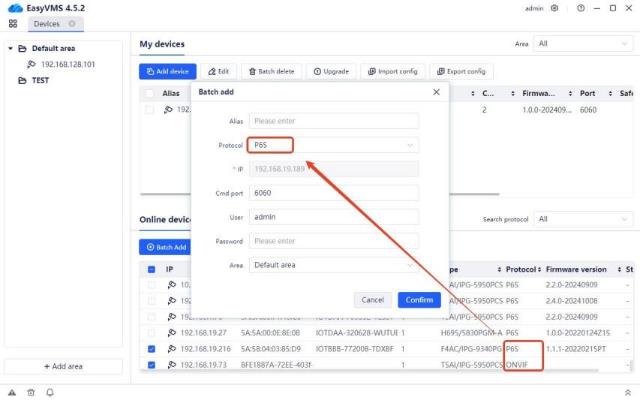Toggle select-all checkbox in online devices header

(x=152, y=269)
